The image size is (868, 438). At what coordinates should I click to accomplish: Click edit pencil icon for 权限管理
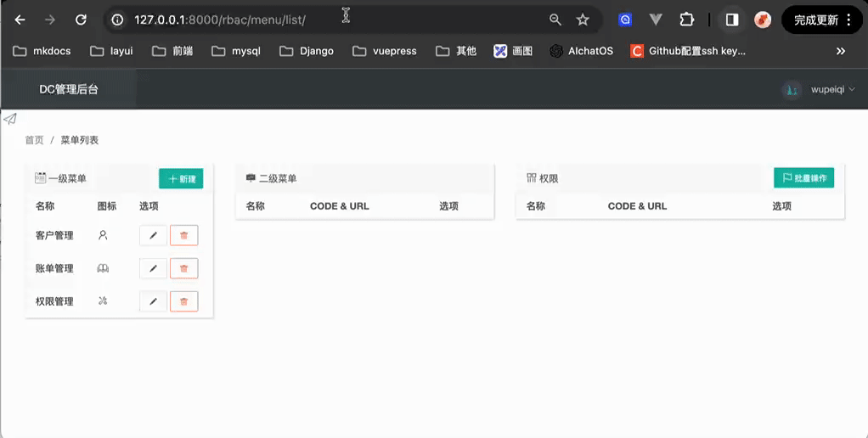(153, 301)
